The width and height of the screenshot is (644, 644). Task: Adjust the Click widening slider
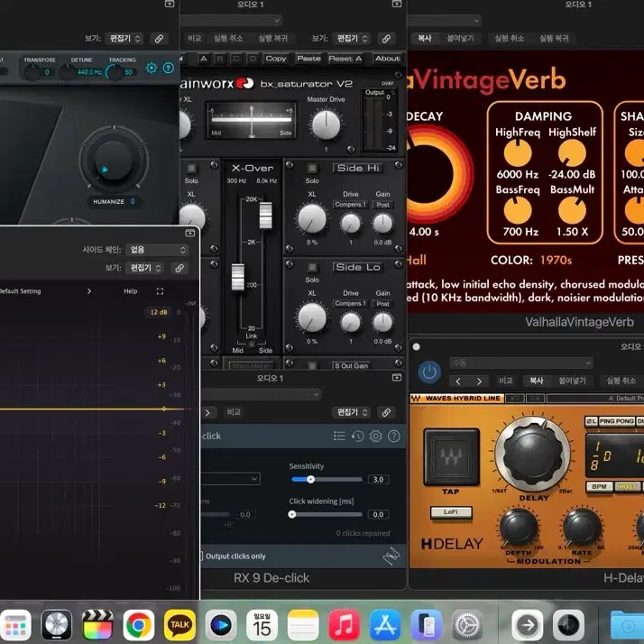pos(327,514)
